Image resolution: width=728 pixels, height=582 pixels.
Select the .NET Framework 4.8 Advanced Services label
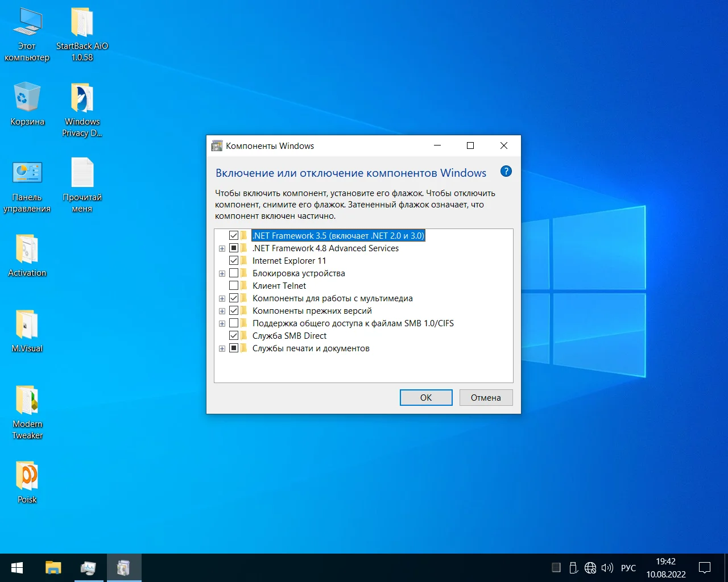[x=326, y=248]
